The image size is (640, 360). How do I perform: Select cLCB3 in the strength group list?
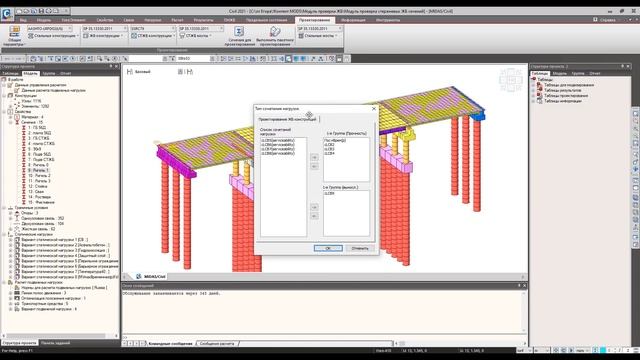tap(329, 149)
